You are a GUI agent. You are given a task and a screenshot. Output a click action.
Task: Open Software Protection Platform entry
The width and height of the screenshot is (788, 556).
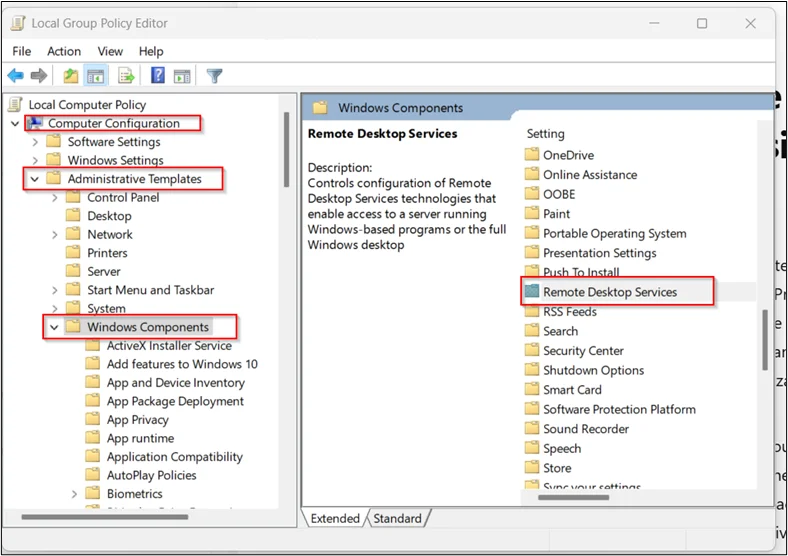tap(619, 409)
